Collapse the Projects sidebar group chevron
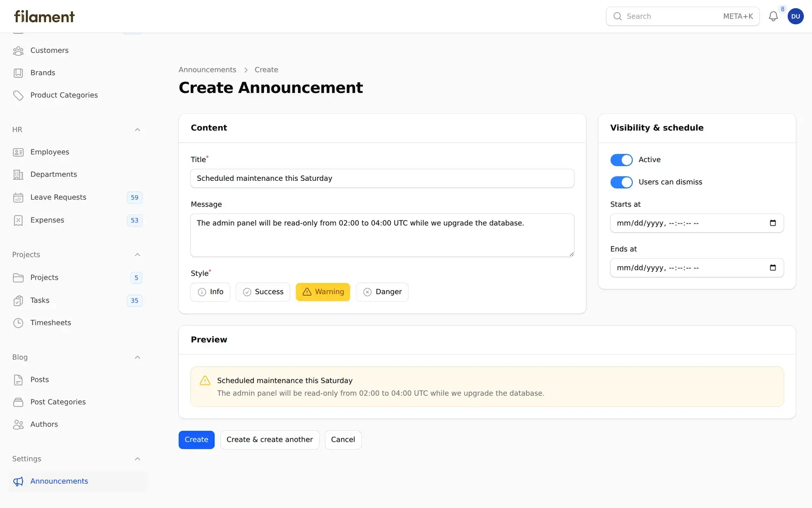This screenshot has height=508, width=812. coord(138,255)
